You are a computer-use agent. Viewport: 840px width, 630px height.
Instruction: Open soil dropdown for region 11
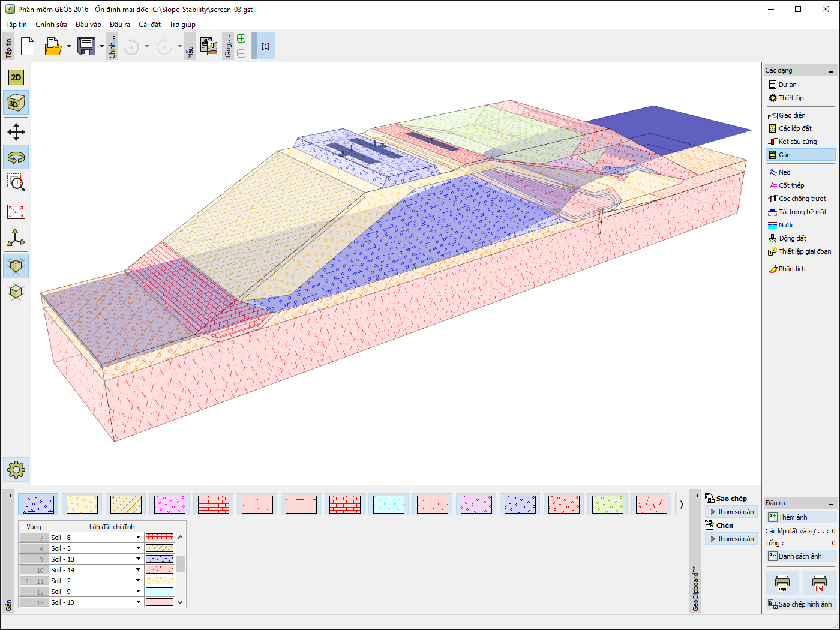138,581
